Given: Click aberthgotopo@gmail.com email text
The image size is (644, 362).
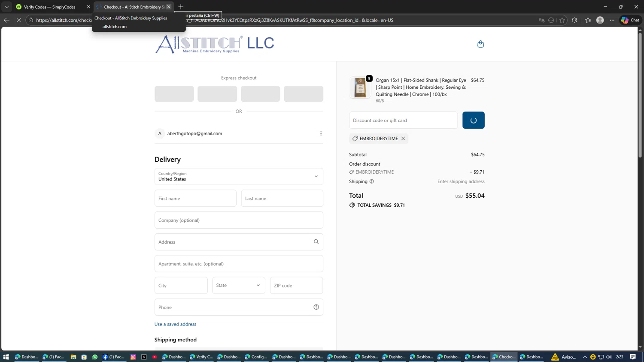Looking at the screenshot, I should (194, 133).
